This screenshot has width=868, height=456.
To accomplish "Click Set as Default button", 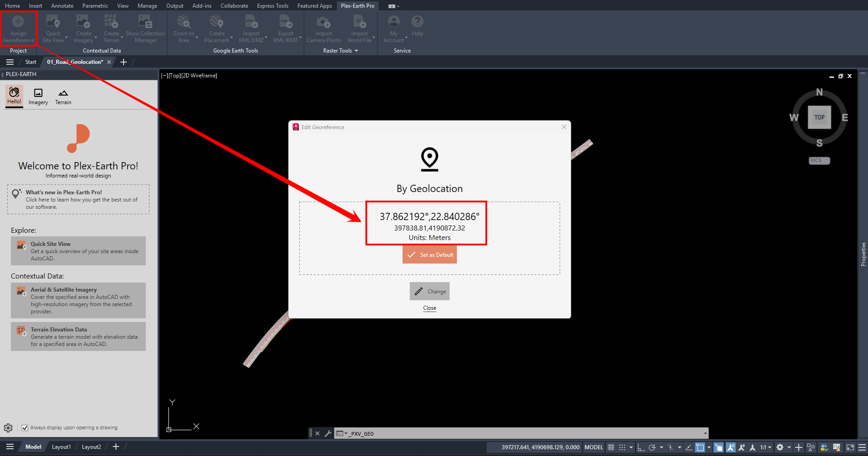I will 429,254.
